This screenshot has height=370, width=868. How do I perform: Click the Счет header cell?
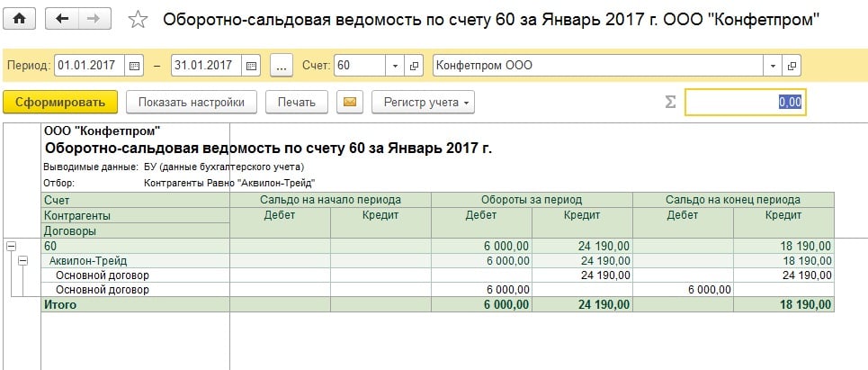135,200
